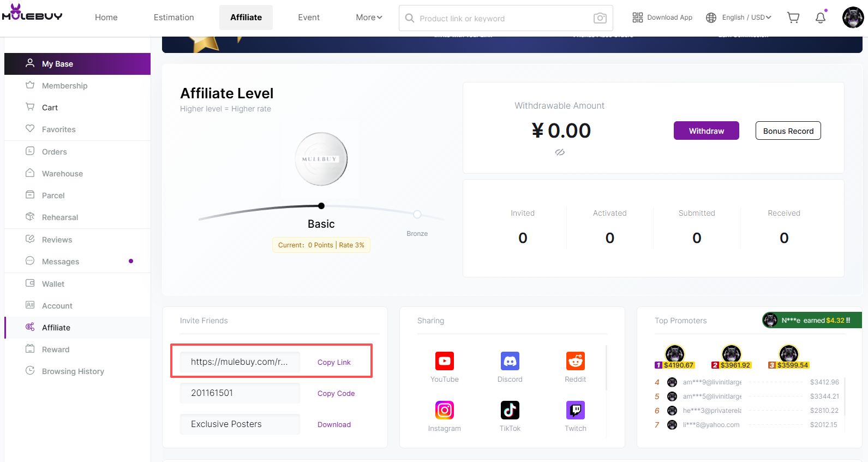The width and height of the screenshot is (868, 462).
Task: Select the Affiliate tab in top navigation
Action: coord(246,17)
